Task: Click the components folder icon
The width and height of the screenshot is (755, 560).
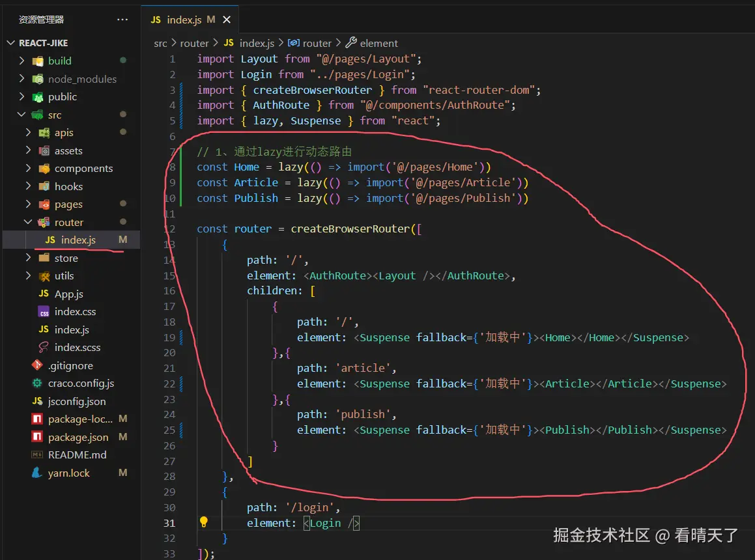Action: point(44,169)
